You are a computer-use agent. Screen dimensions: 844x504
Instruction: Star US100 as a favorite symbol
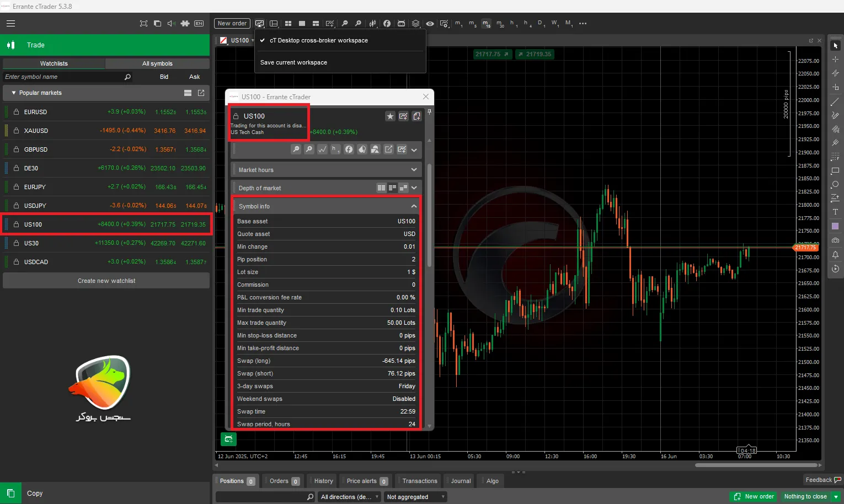(391, 116)
